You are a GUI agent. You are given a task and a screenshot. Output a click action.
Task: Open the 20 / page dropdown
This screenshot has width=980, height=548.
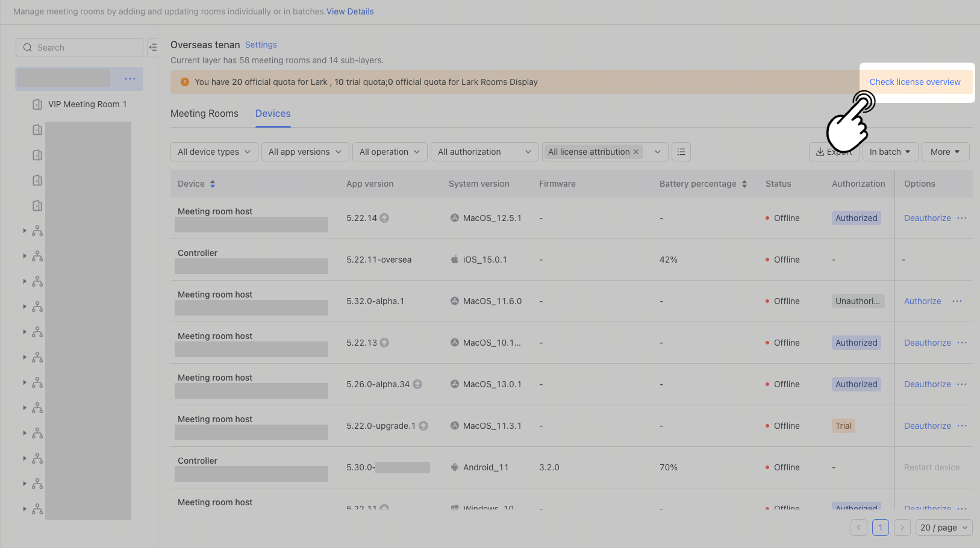tap(943, 528)
